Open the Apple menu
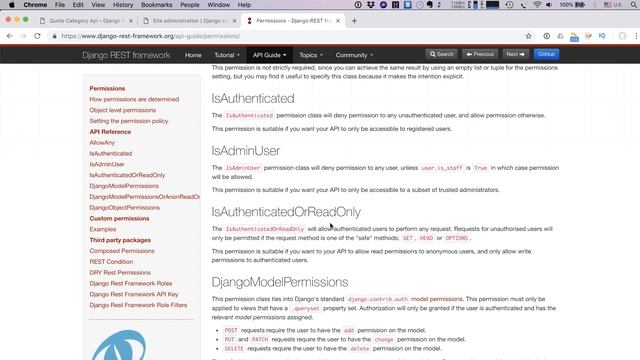640x360 pixels. click(x=11, y=5)
